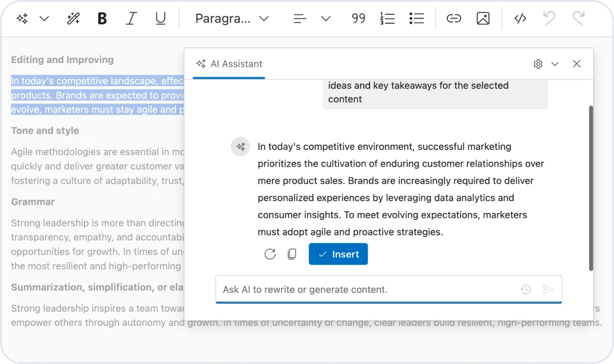Screen dimensions: 614x364
Task: Collapse the AI Assistant panel chevron
Action: (x=555, y=64)
